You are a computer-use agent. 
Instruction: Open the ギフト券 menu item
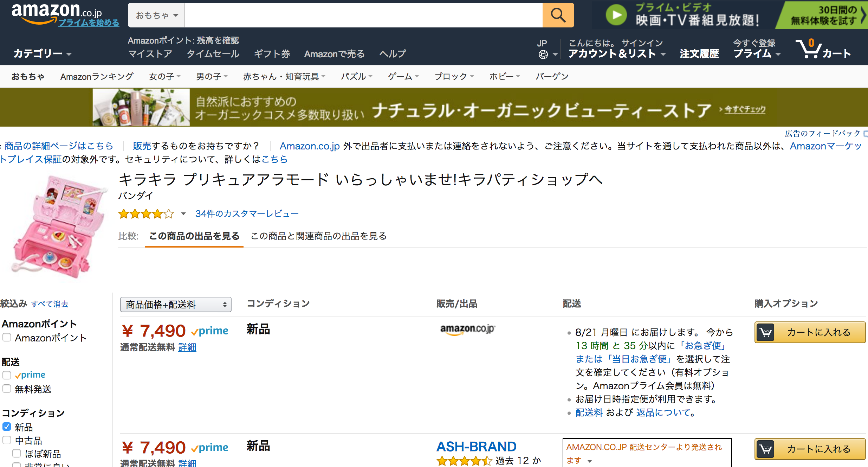272,53
